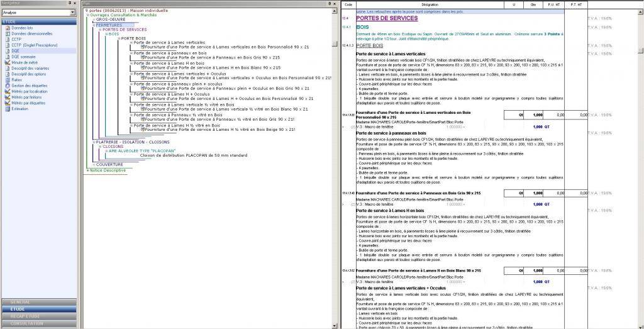Switch to the RECAP ETUDE section tab
Viewport: 644px width, 329px height.
38,316
